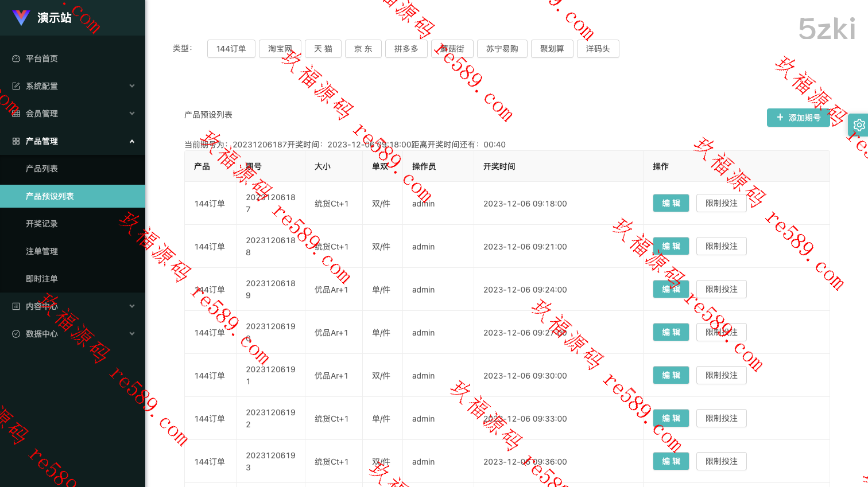Open the 即时注单 sidebar item
This screenshot has width=868, height=487.
(x=42, y=279)
